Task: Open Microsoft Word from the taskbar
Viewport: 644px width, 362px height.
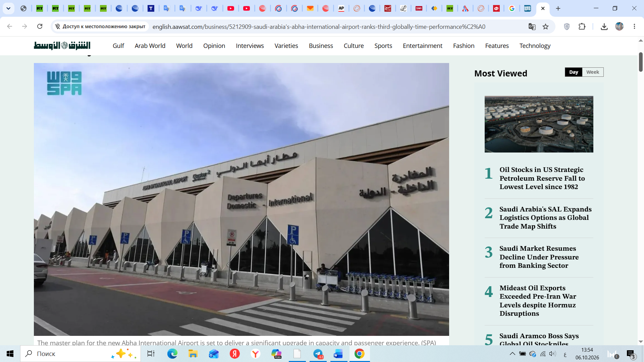Action: pyautogui.click(x=338, y=354)
